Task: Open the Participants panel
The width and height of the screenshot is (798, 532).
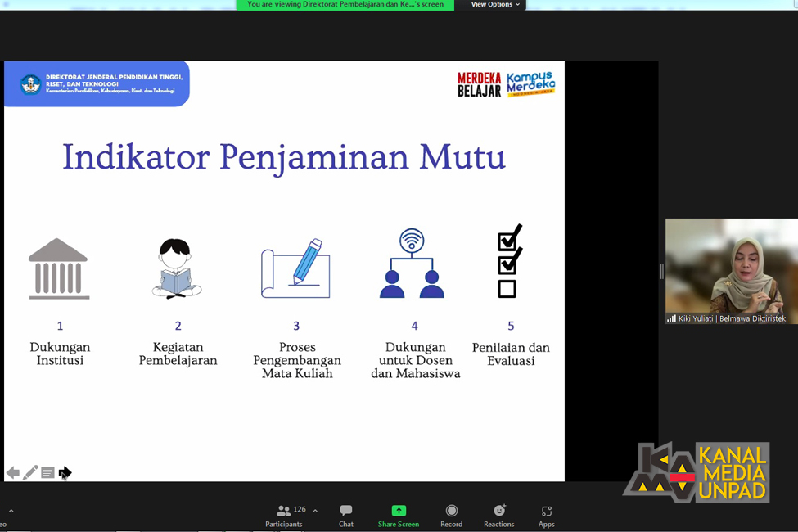Action: coord(284,516)
